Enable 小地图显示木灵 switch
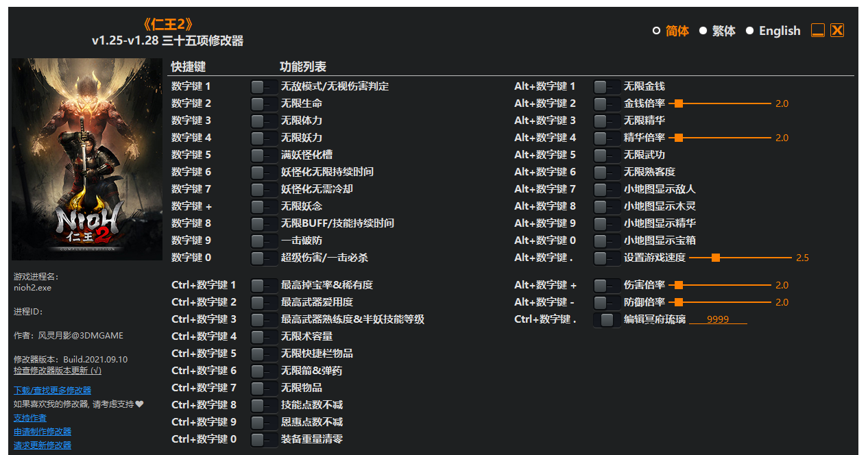 [x=607, y=206]
